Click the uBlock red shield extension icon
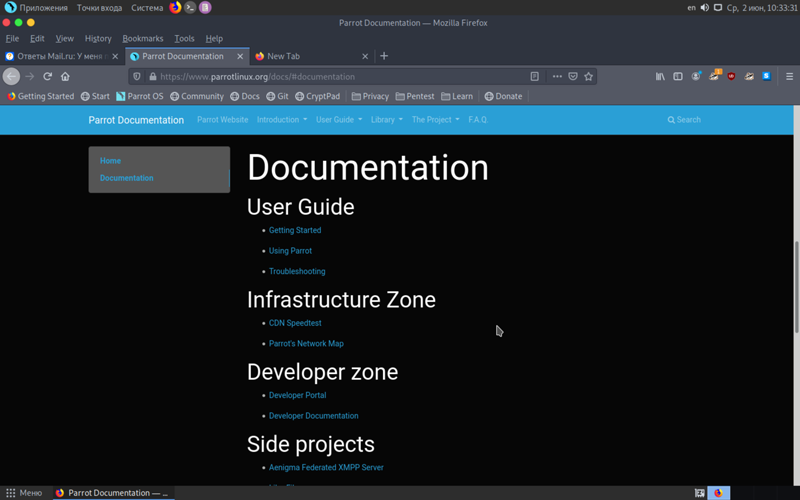 (x=731, y=77)
